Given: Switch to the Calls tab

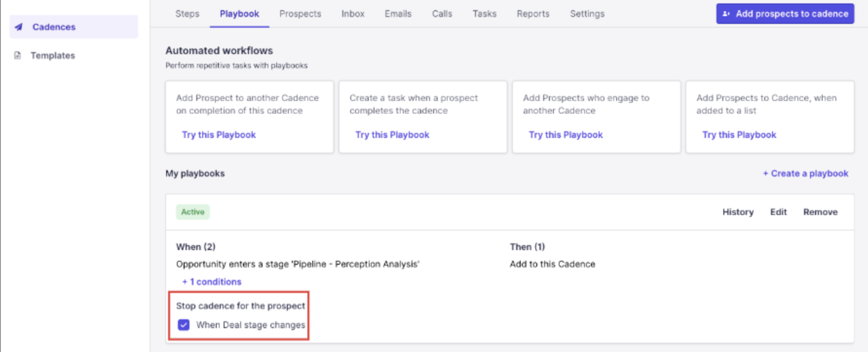Looking at the screenshot, I should (442, 14).
